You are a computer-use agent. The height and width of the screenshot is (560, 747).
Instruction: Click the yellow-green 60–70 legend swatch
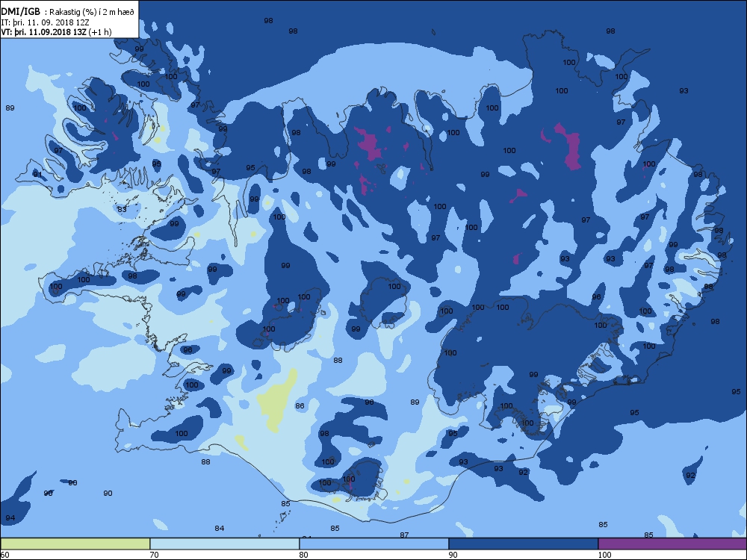75,544
